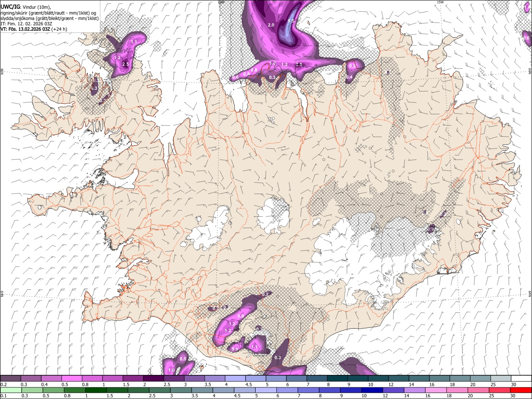532x399 pixels.
Task: Pick the upper legend swatch for 4–4.5
Action: (x=235, y=379)
